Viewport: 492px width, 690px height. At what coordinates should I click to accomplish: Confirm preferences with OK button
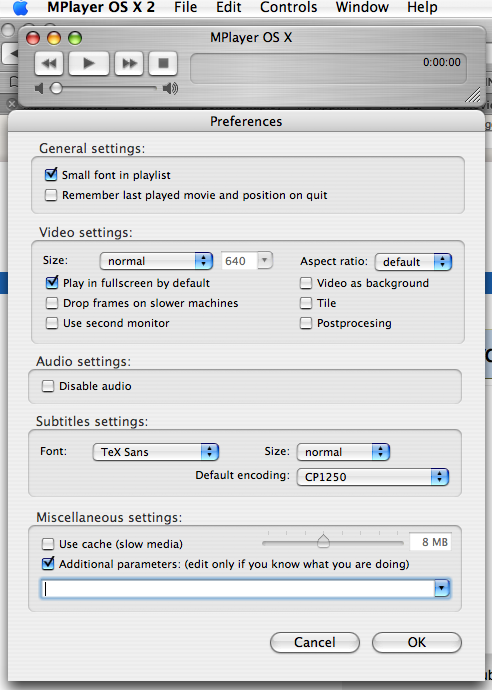click(417, 642)
